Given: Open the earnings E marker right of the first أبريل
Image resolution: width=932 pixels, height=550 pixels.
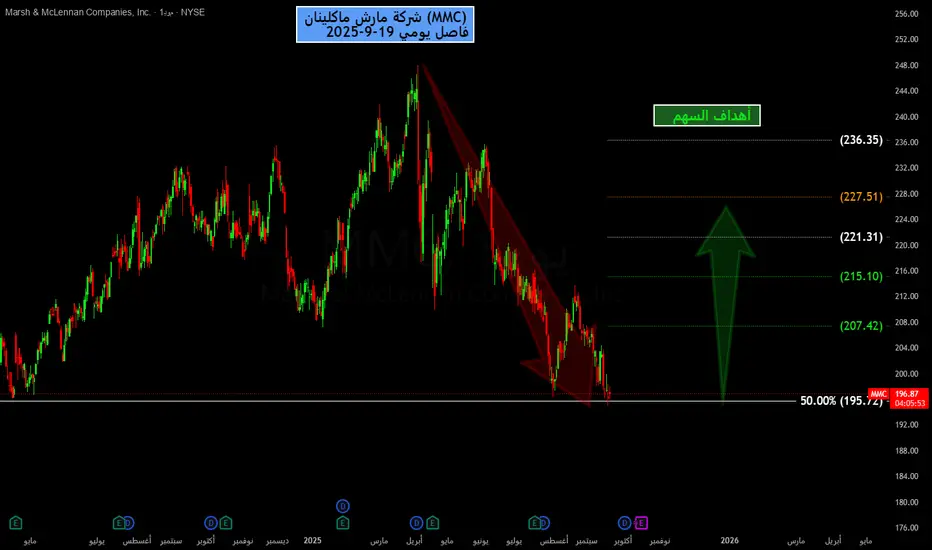Looking at the screenshot, I should (432, 523).
